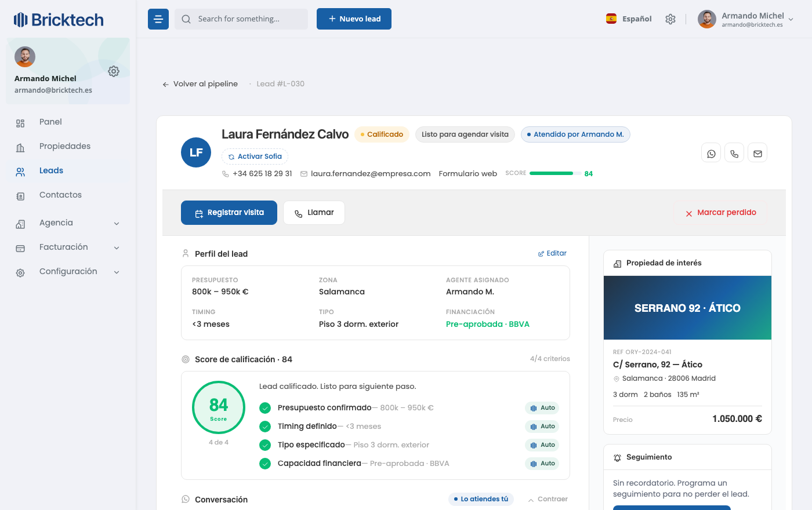The width and height of the screenshot is (812, 510).
Task: Click the Calificado status badge
Action: pos(382,134)
